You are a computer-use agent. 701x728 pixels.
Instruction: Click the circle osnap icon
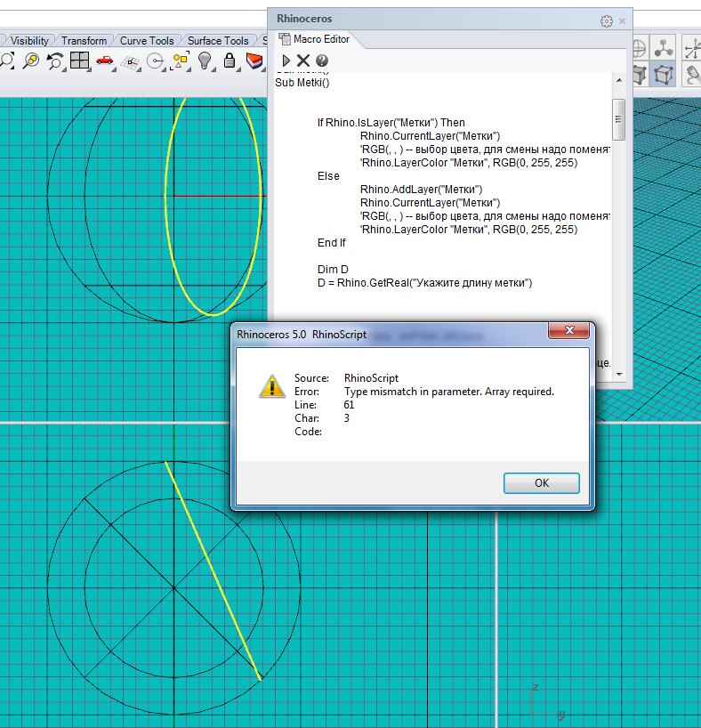tap(156, 61)
